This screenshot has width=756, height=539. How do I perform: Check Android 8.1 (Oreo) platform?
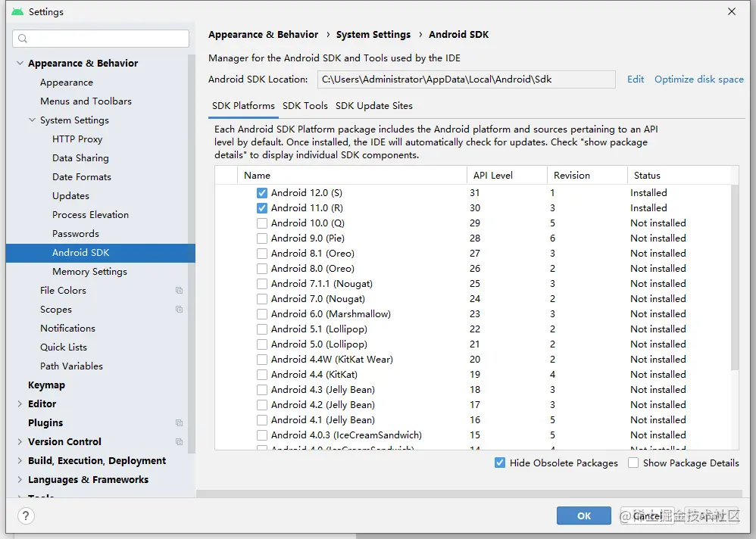click(262, 254)
